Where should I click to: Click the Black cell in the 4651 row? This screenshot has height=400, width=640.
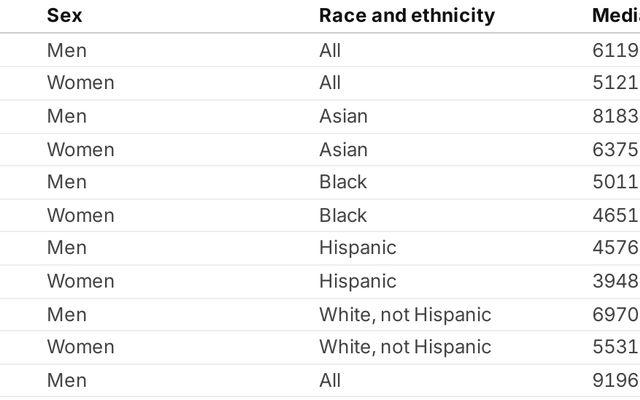tap(343, 215)
